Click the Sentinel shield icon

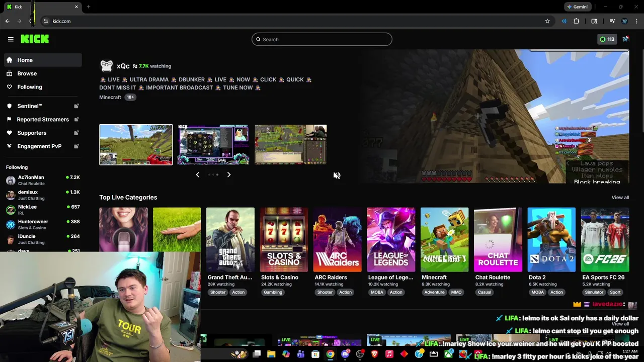pos(10,106)
